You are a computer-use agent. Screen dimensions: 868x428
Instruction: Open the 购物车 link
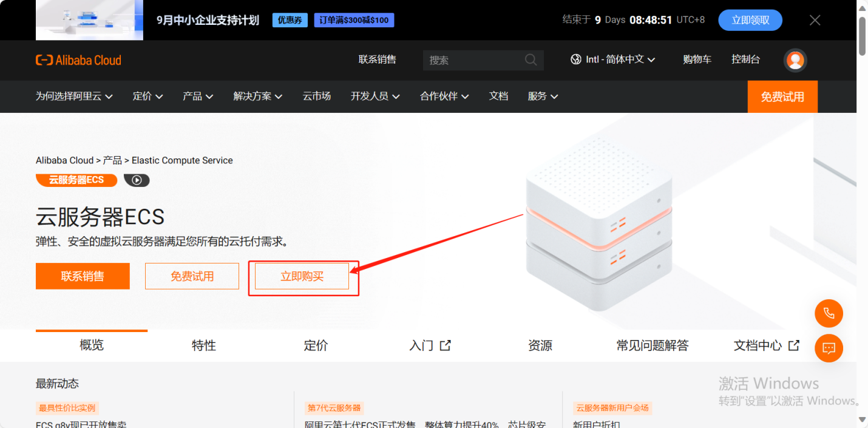697,59
